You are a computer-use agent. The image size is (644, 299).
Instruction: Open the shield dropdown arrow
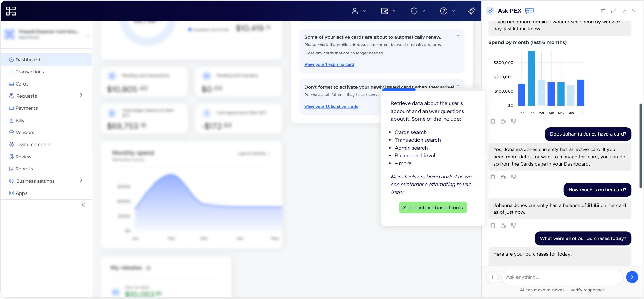424,11
